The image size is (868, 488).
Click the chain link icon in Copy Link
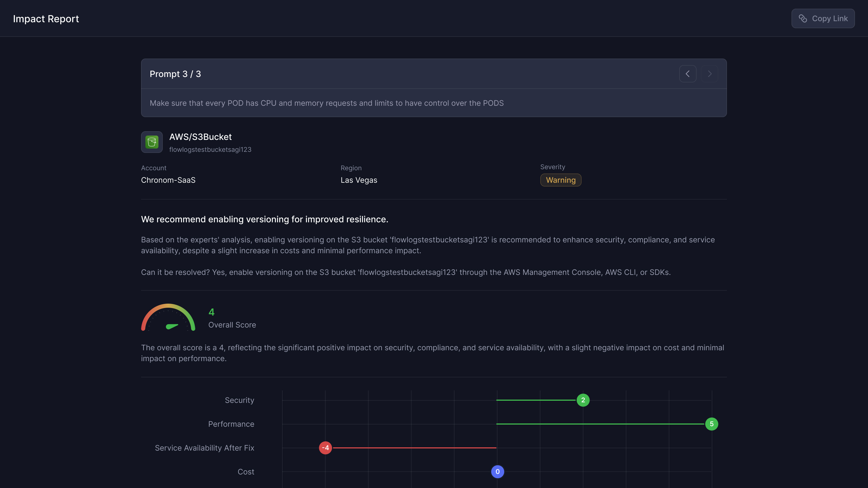pos(803,18)
